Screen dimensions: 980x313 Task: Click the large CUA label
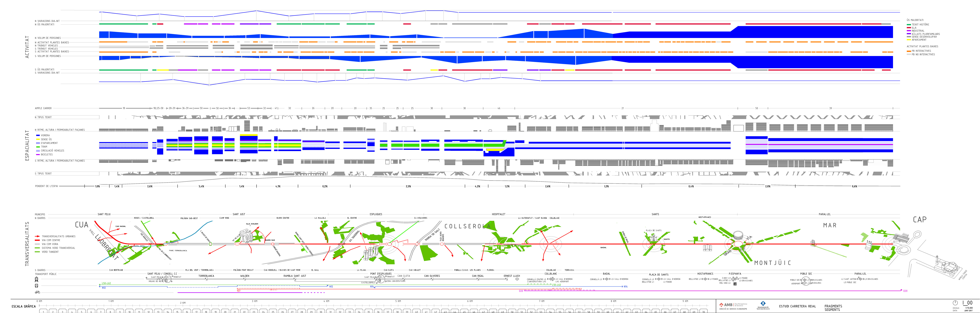(81, 225)
